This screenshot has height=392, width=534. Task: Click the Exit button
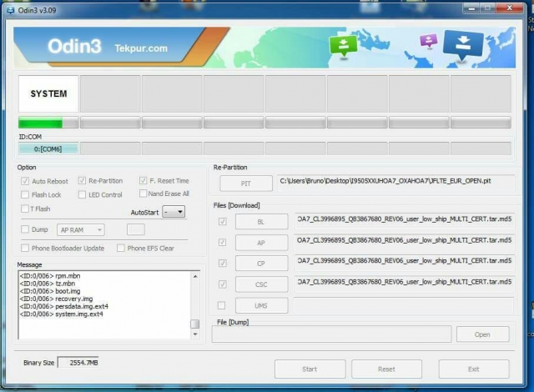click(474, 369)
